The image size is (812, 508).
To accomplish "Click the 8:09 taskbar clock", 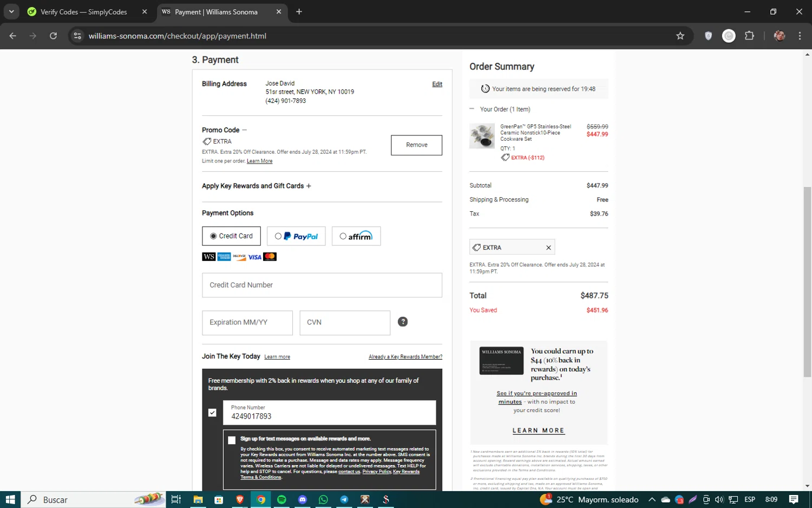I will point(771,499).
